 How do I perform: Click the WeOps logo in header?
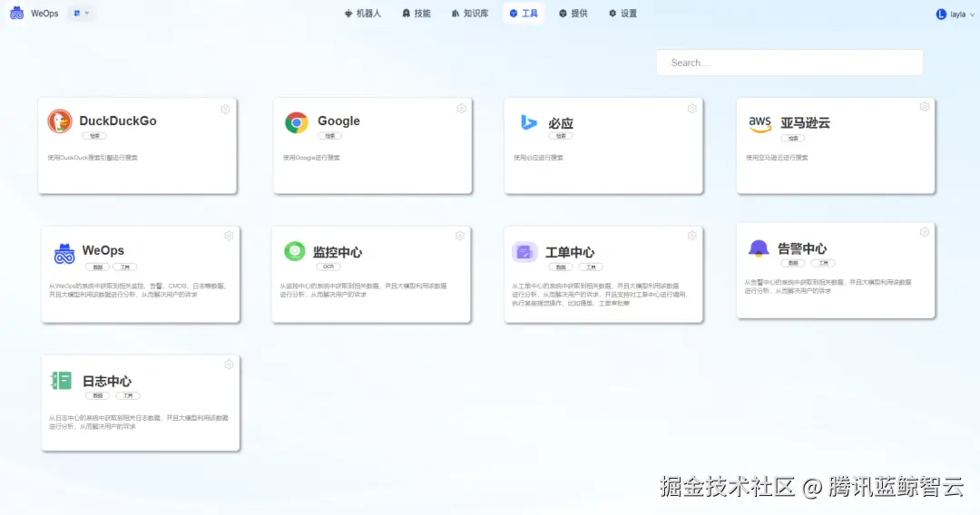(x=17, y=13)
